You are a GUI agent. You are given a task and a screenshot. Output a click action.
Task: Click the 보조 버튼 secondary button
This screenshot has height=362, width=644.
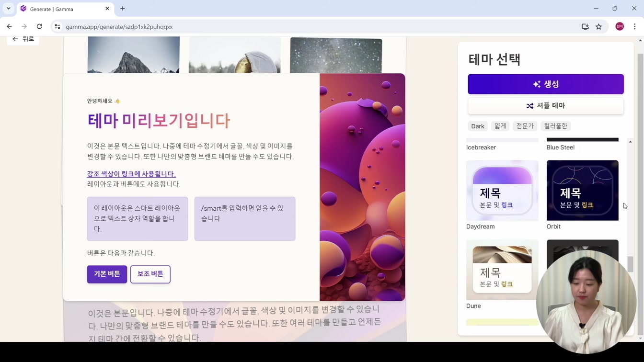[x=150, y=274]
